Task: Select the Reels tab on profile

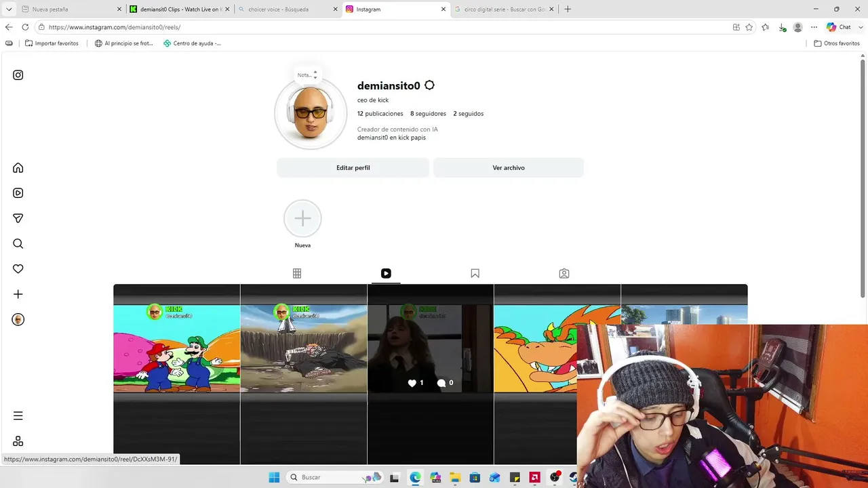Action: pyautogui.click(x=386, y=274)
